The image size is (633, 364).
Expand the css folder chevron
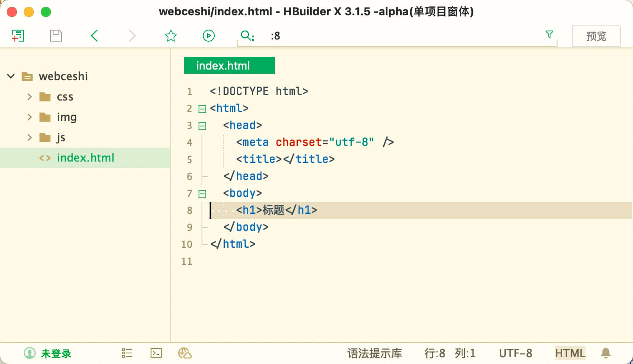[x=29, y=97]
